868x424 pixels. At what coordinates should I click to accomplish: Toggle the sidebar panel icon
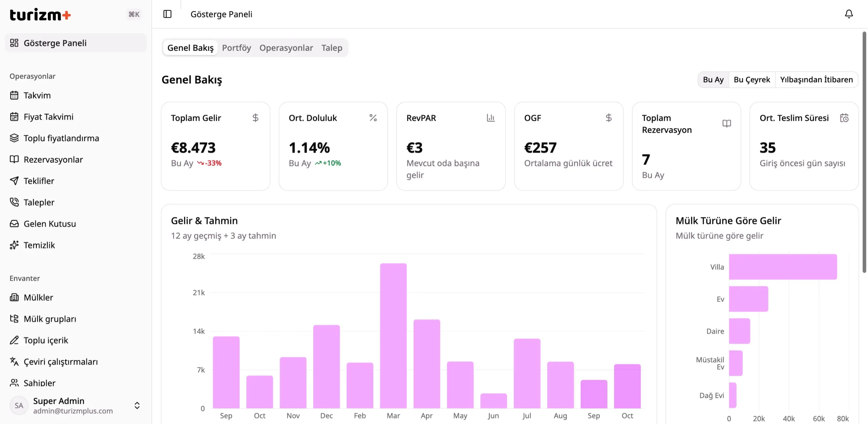[168, 14]
